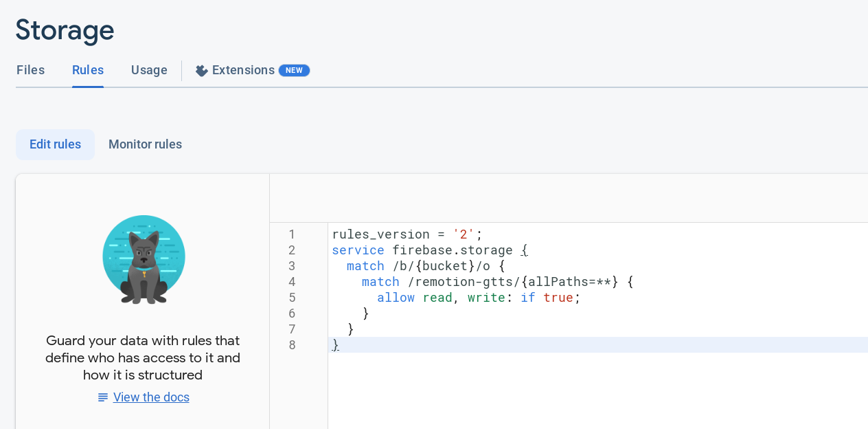
Task: Click line number 2 in the gutter
Action: tap(292, 250)
